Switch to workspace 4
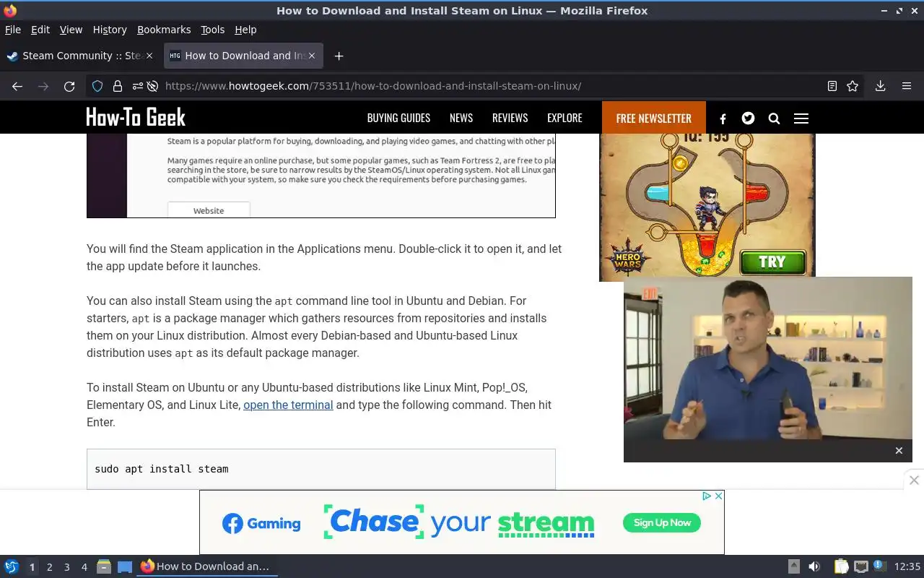The image size is (924, 578). point(84,567)
